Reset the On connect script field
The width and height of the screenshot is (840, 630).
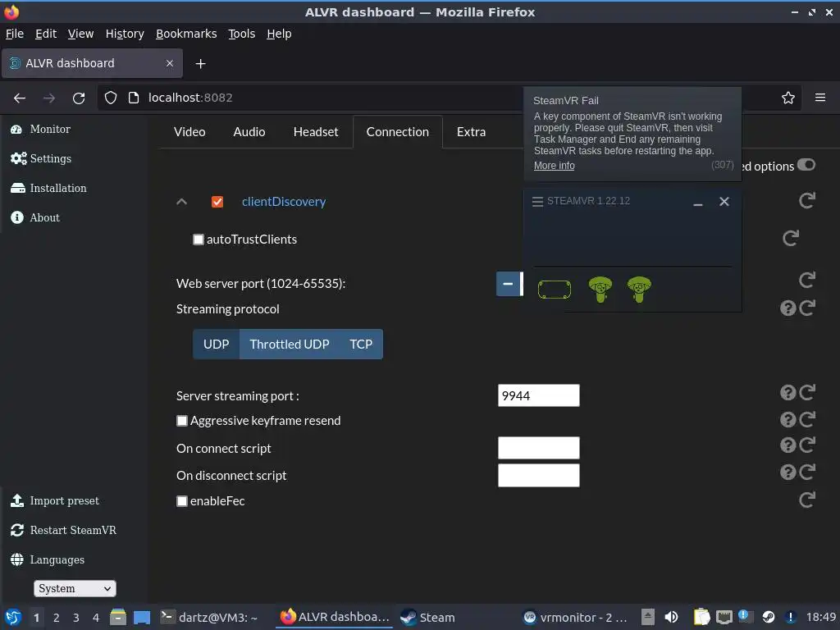tap(807, 445)
